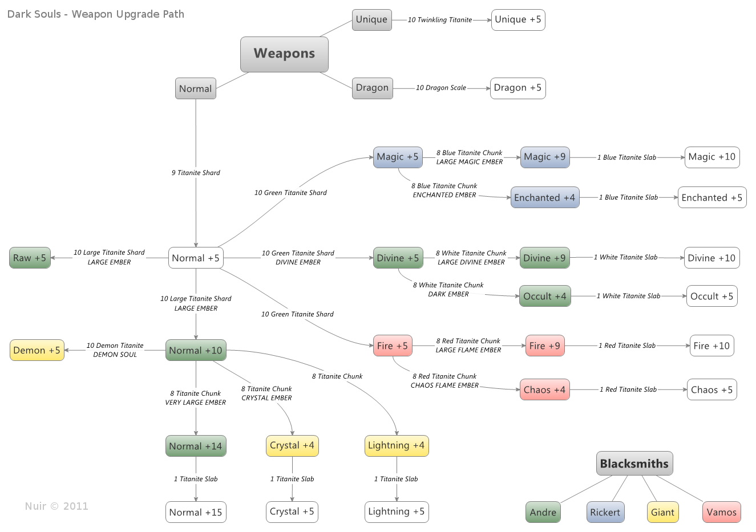Click the Blacksmiths legend header
This screenshot has height=532, width=756.
click(x=634, y=464)
